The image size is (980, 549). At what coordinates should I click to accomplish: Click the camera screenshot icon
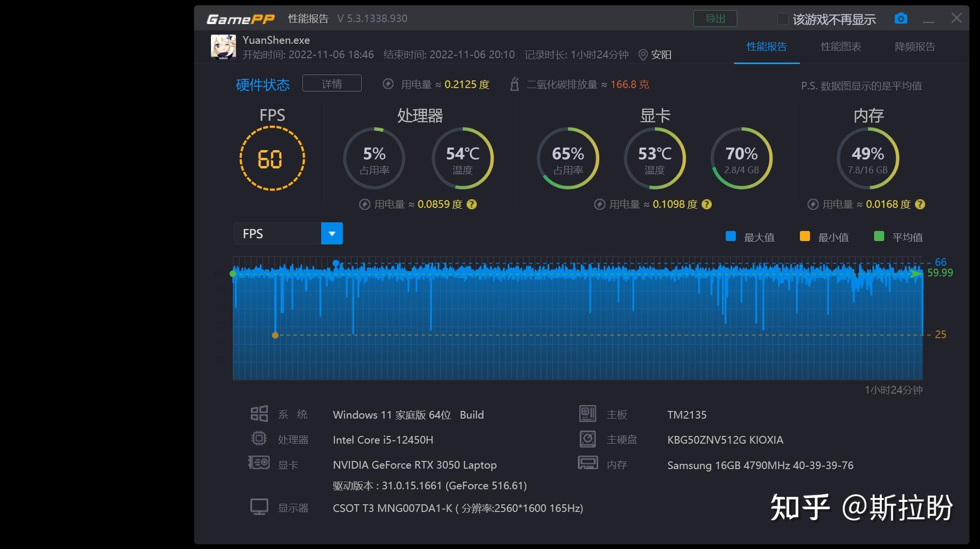pyautogui.click(x=901, y=19)
